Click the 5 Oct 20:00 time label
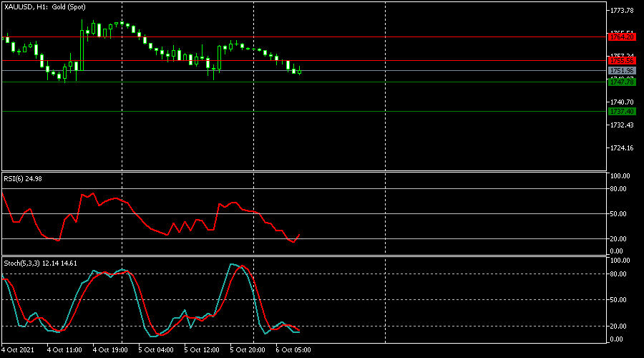 pyautogui.click(x=248, y=350)
